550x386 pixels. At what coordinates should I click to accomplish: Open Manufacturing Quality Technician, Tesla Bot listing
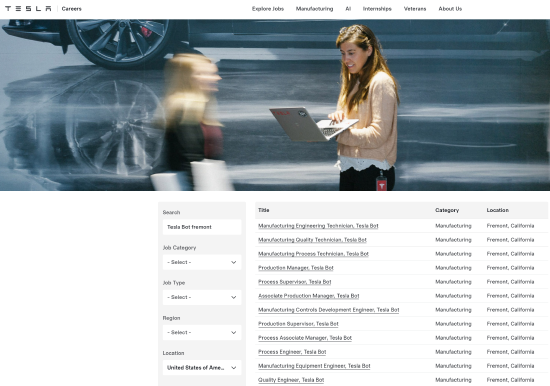(x=312, y=240)
